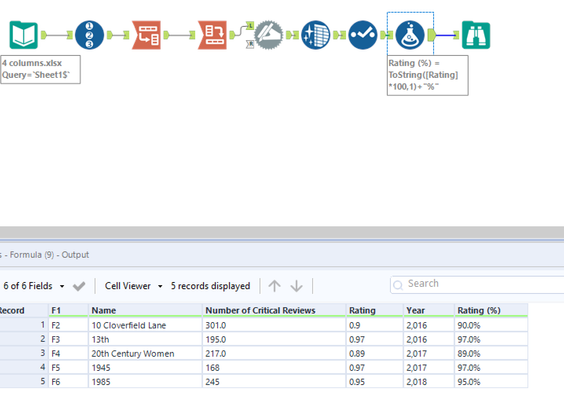Select the 0.89 rating cell
Image resolution: width=564 pixels, height=409 pixels.
coord(374,354)
